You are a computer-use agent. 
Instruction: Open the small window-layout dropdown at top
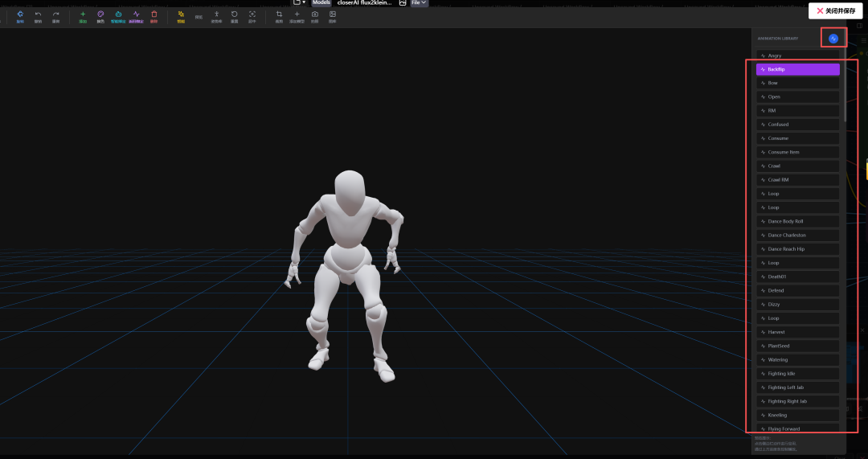click(300, 2)
